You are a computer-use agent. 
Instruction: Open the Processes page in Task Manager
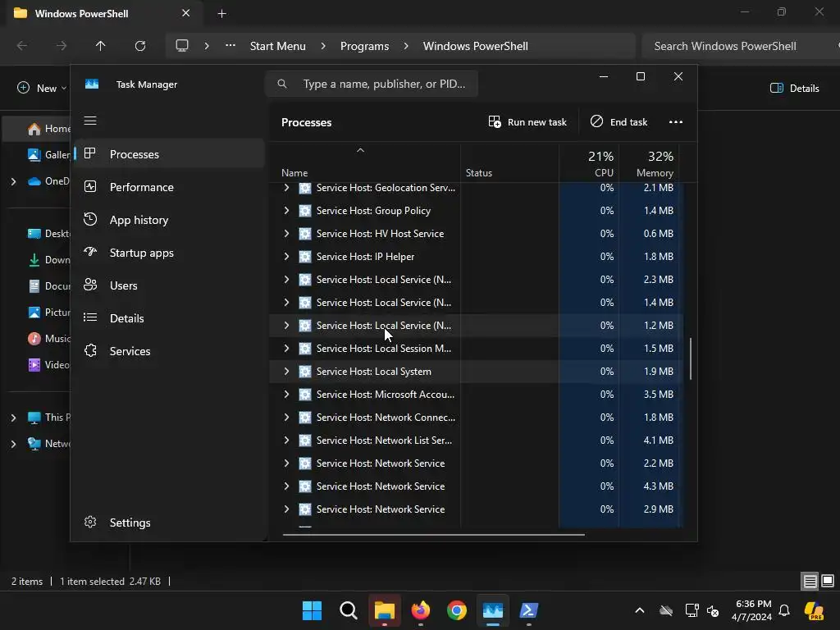pos(169,154)
